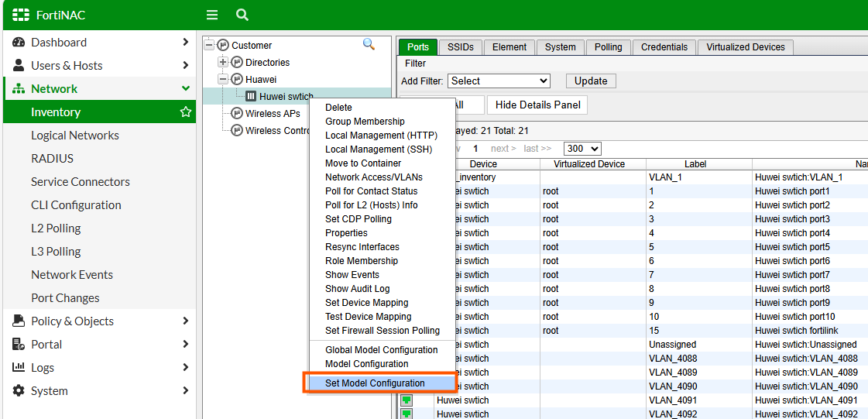Sort by Virtualized Device column header
The height and width of the screenshot is (419, 868).
click(x=593, y=164)
